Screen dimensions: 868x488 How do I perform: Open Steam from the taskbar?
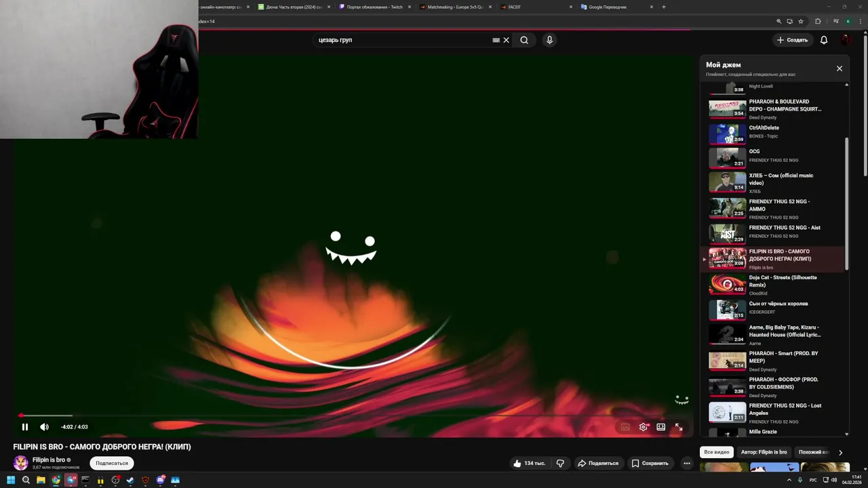click(x=130, y=480)
